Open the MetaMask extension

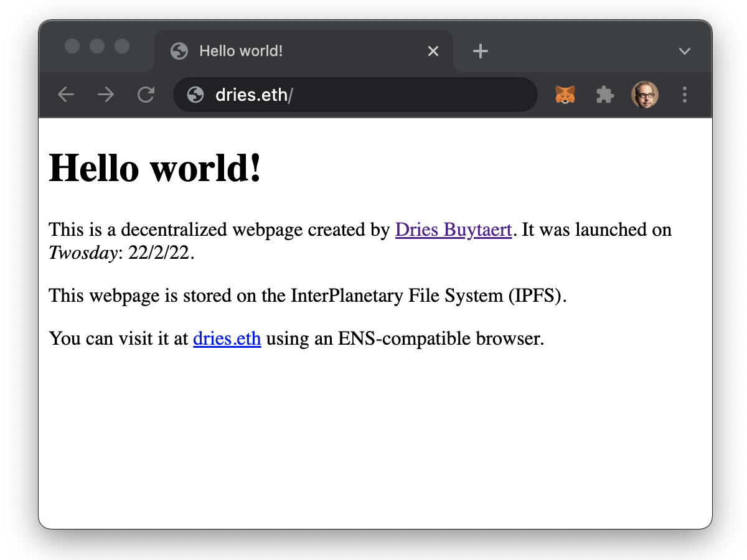tap(564, 95)
